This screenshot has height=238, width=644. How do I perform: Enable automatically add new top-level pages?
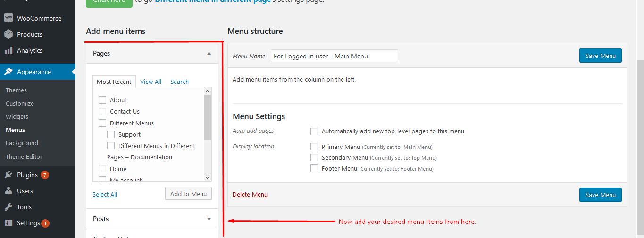pyautogui.click(x=314, y=131)
